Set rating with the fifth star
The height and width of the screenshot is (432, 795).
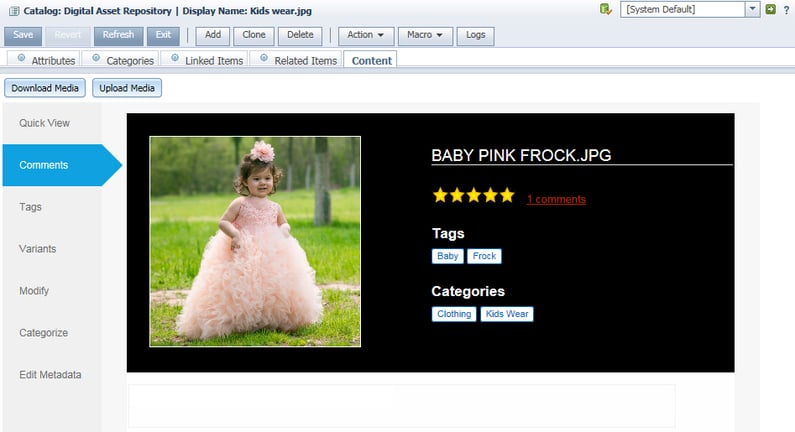[x=506, y=196]
